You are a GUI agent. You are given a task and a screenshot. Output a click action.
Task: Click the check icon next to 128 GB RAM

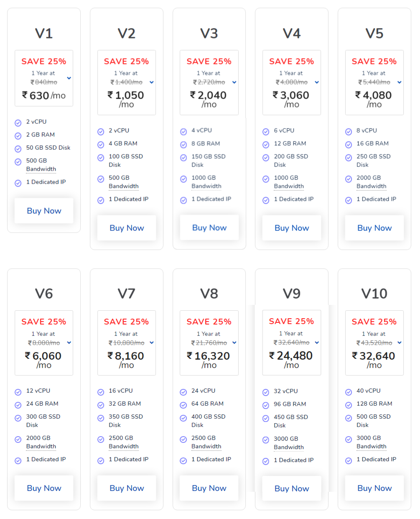coord(349,405)
